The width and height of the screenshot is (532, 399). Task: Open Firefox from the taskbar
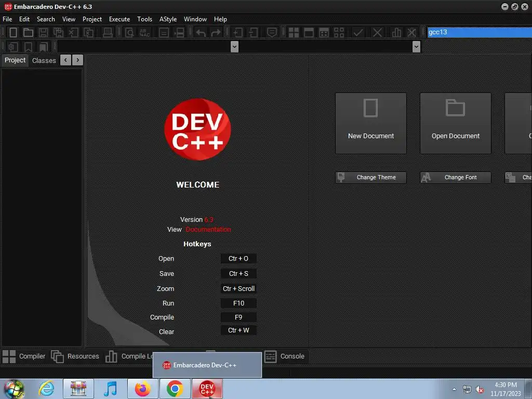coord(142,389)
